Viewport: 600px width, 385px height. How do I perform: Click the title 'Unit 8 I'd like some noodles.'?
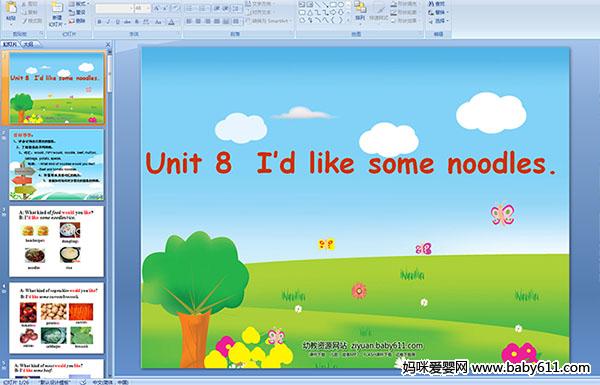pos(350,163)
